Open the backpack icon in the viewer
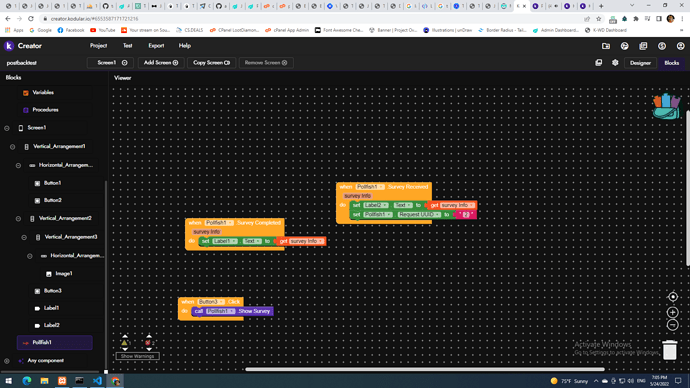This screenshot has height=388, width=690. [x=667, y=106]
